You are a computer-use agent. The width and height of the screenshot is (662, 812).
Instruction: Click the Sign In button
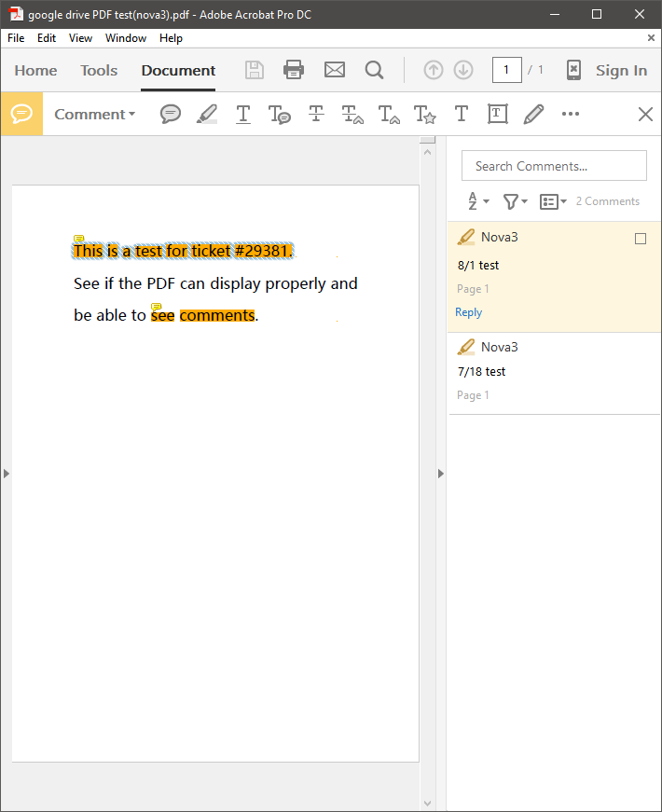click(621, 70)
